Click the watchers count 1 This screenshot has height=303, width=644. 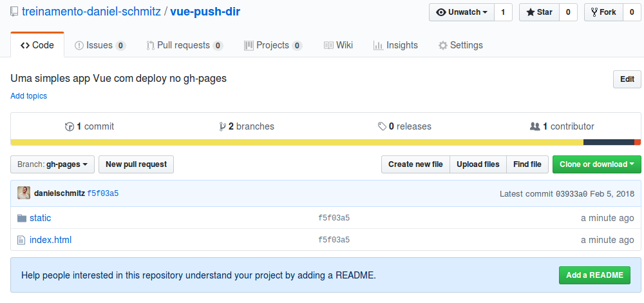503,12
